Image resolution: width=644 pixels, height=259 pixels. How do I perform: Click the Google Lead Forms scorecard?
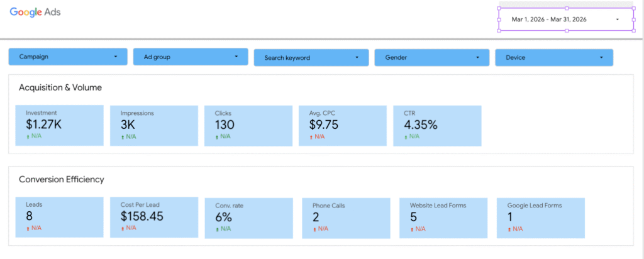[540, 218]
